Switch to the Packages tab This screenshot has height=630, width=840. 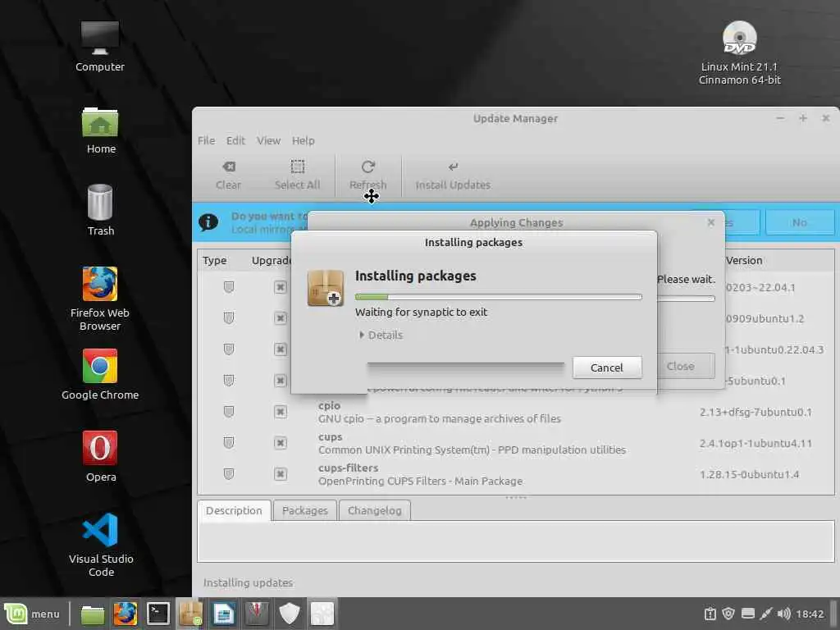coord(305,510)
